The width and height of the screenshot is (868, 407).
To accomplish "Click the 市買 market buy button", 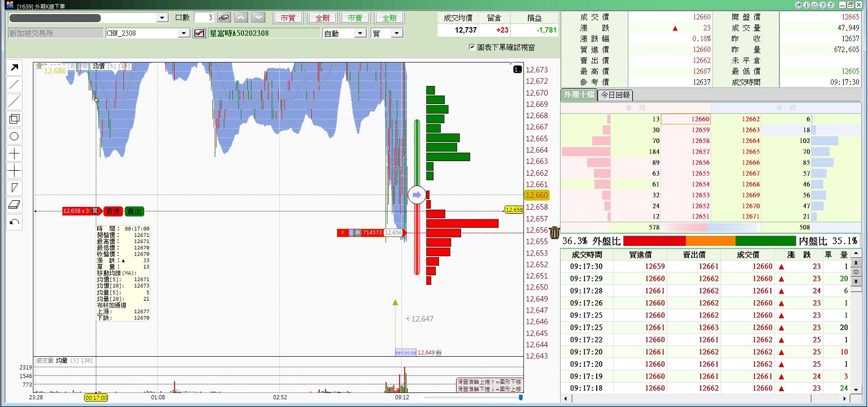I will tap(288, 18).
